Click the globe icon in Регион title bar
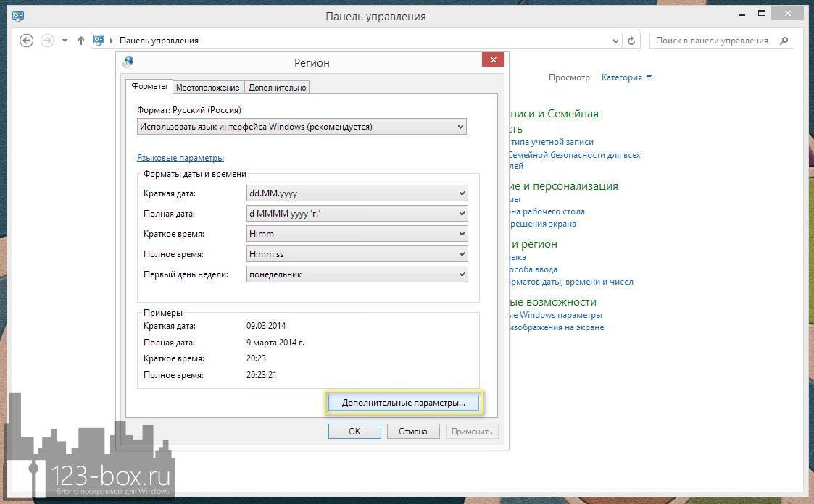814x504 pixels. [x=128, y=62]
